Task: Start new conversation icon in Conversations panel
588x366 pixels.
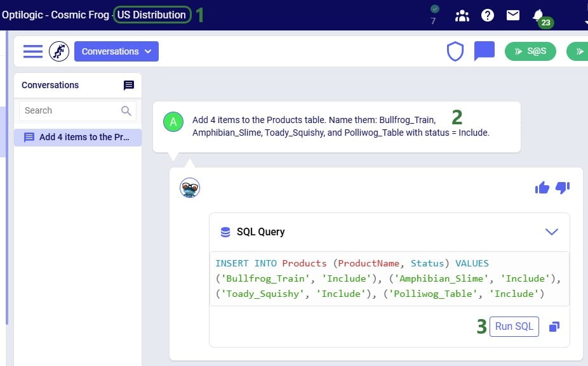Action: pos(129,86)
